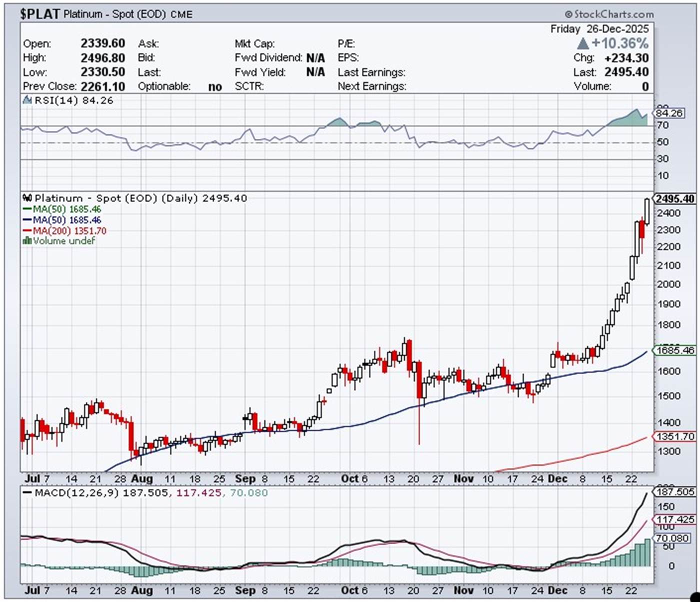Screen dimensions: 700x602
Task: Open the StockCharts.com watermark link
Action: pyautogui.click(x=613, y=14)
